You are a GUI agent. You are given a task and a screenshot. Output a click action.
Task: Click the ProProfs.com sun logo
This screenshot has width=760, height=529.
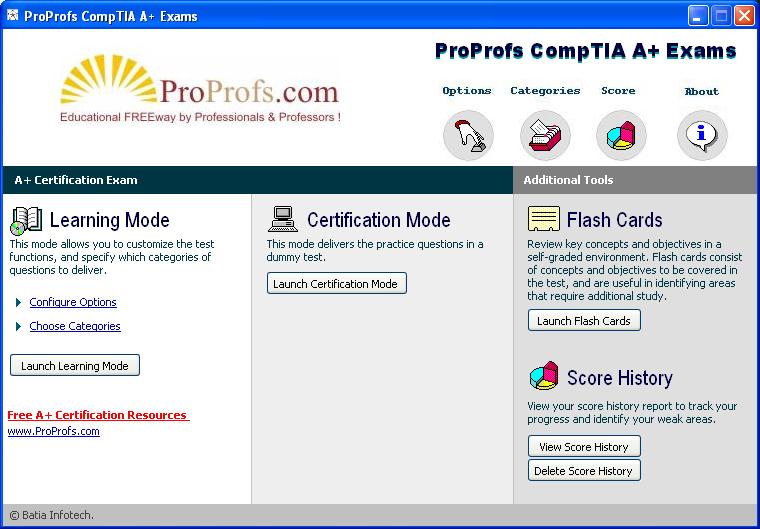pos(200,93)
